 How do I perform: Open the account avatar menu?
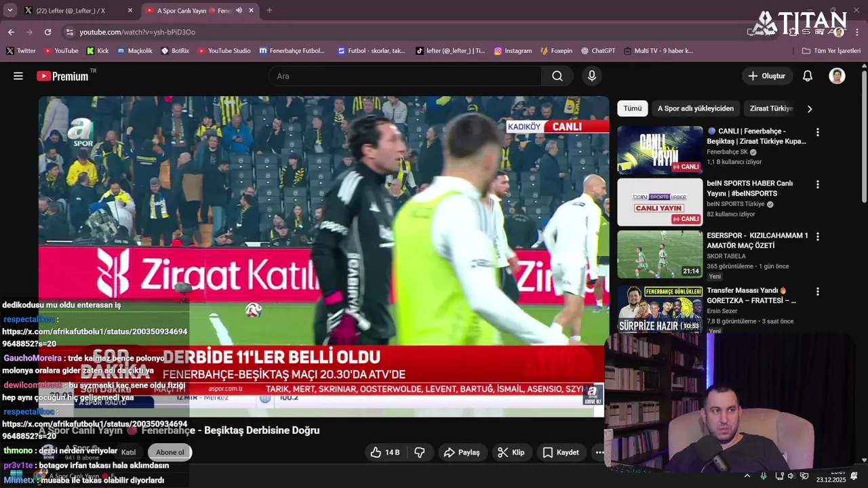point(837,76)
